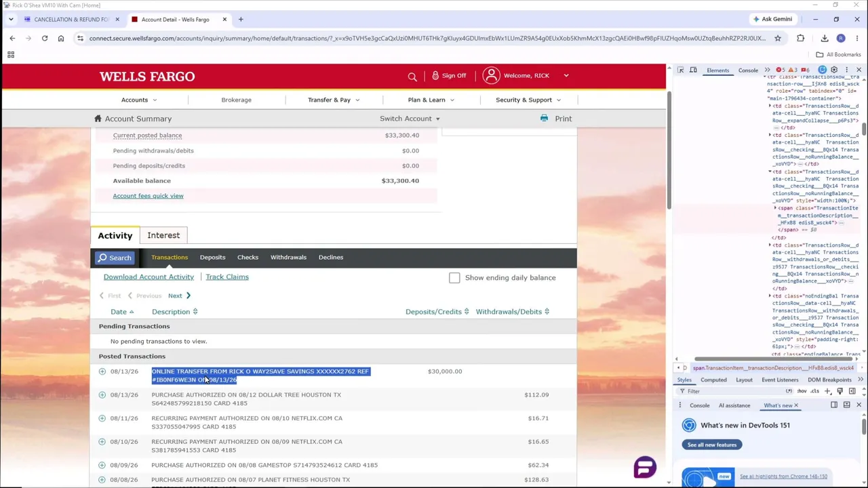868x488 pixels.
Task: Click the DevTools warnings count badge
Action: (x=793, y=70)
